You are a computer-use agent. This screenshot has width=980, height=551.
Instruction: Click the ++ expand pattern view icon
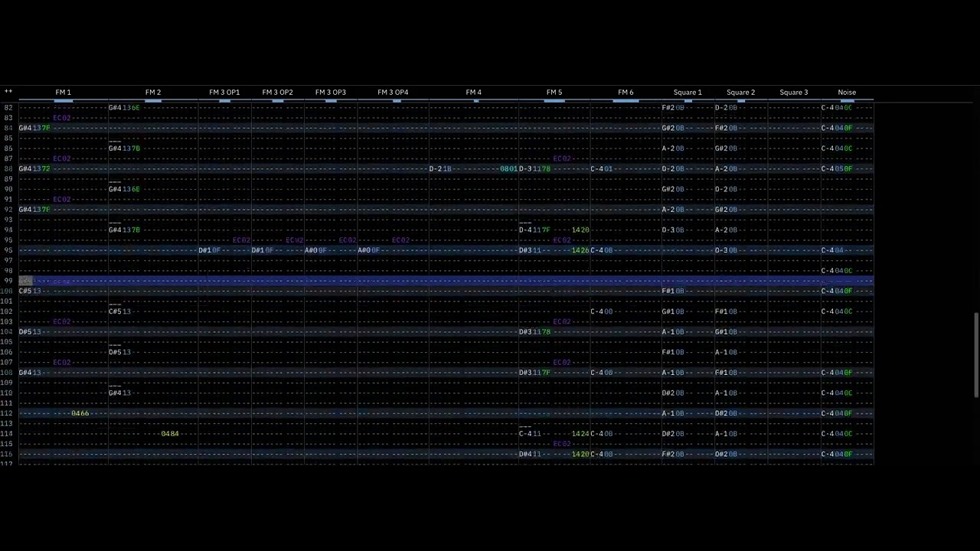[8, 92]
